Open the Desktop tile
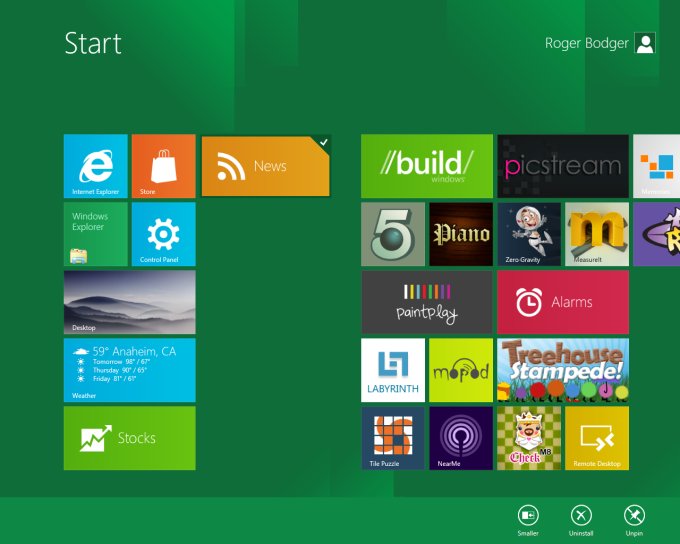Image resolution: width=680 pixels, height=544 pixels. tap(130, 302)
